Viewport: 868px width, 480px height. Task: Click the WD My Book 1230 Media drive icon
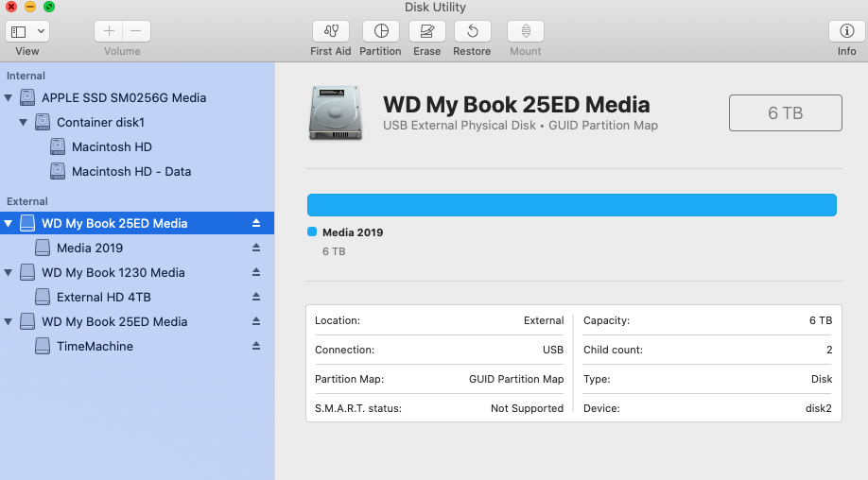click(x=27, y=273)
